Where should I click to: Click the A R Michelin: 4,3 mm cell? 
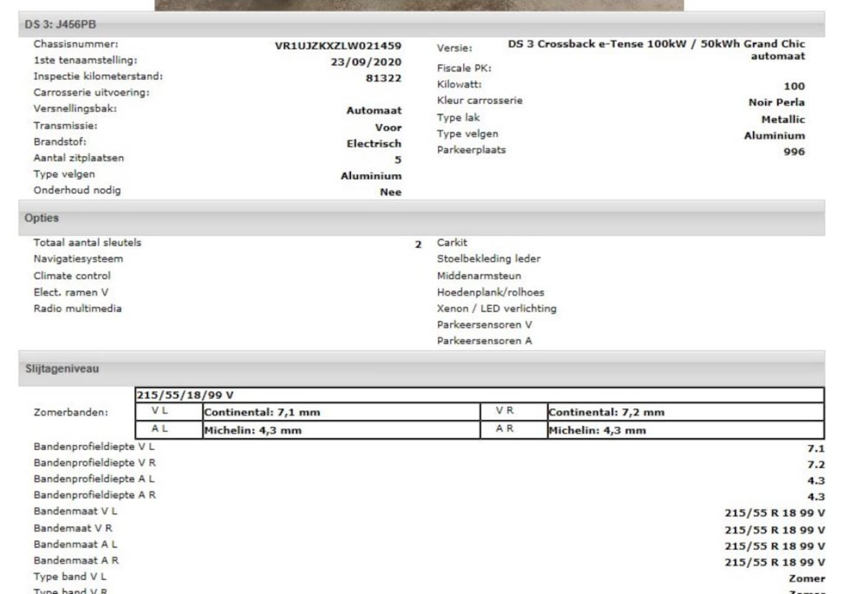tap(685, 430)
